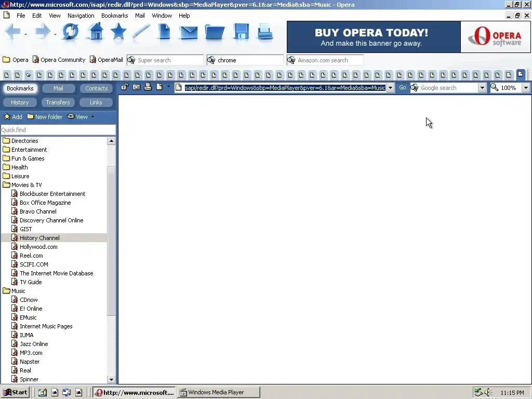Viewport: 532px width, 399px height.
Task: Go to home page icon
Action: [x=96, y=32]
